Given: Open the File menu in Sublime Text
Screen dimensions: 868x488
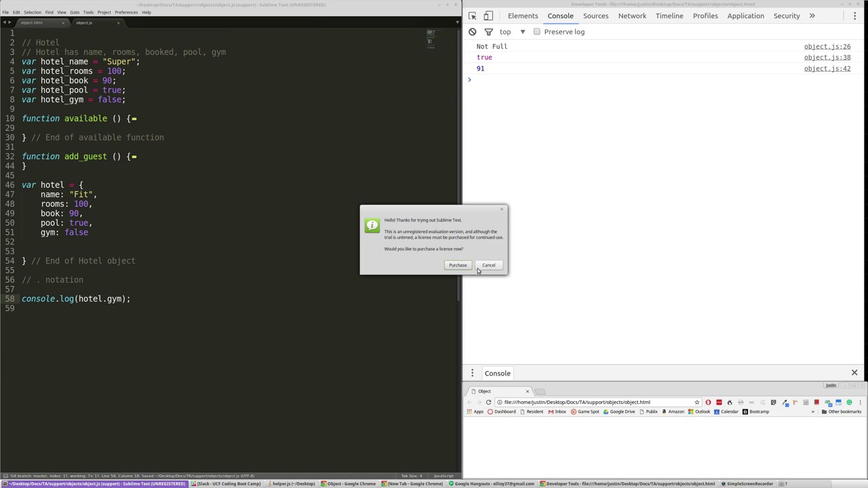Looking at the screenshot, I should tap(5, 12).
